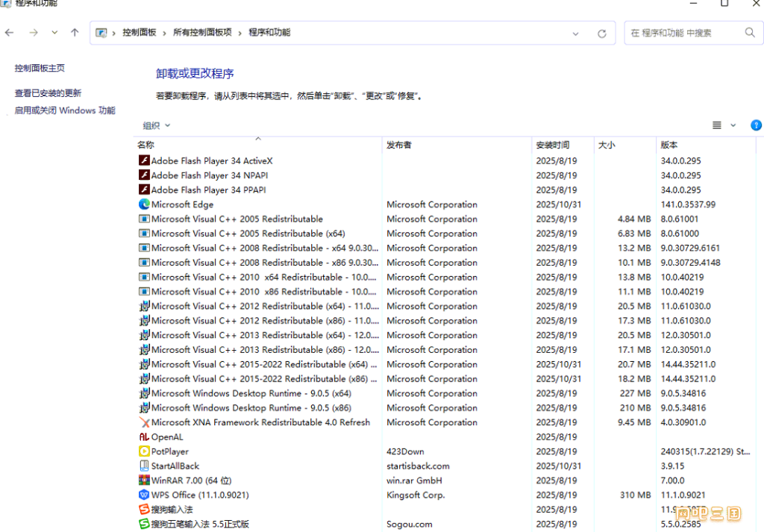Click the PotPlayer icon
The width and height of the screenshot is (764, 532).
[144, 451]
